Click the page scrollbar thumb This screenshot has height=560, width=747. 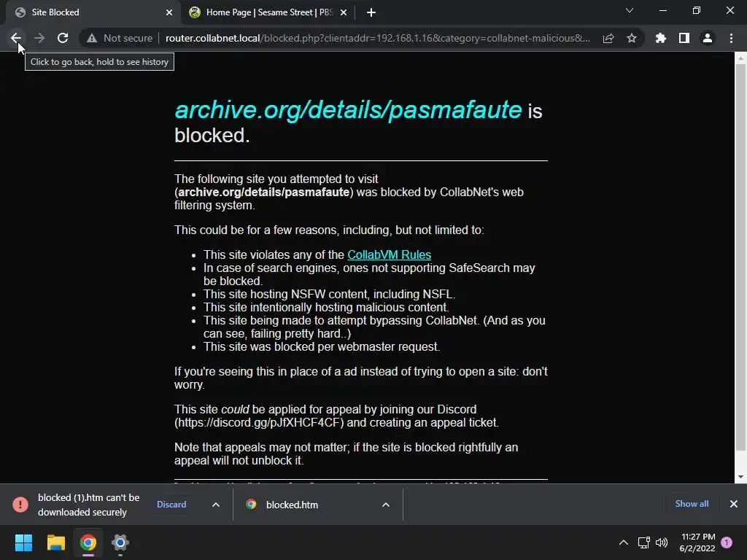(x=740, y=257)
